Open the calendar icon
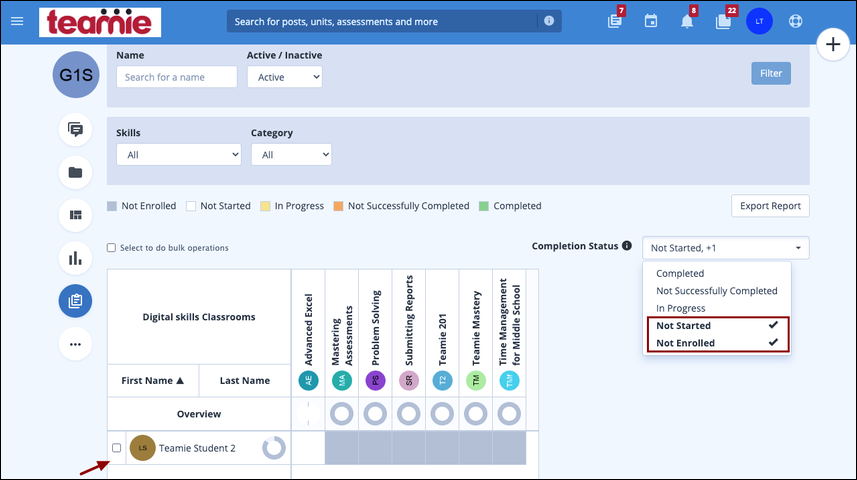This screenshot has height=480, width=857. pyautogui.click(x=650, y=21)
